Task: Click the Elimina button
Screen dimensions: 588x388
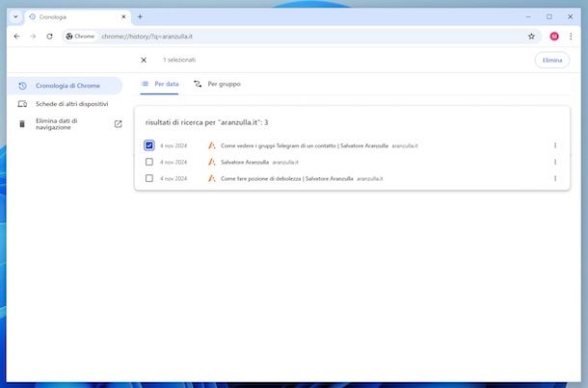Action: (552, 61)
